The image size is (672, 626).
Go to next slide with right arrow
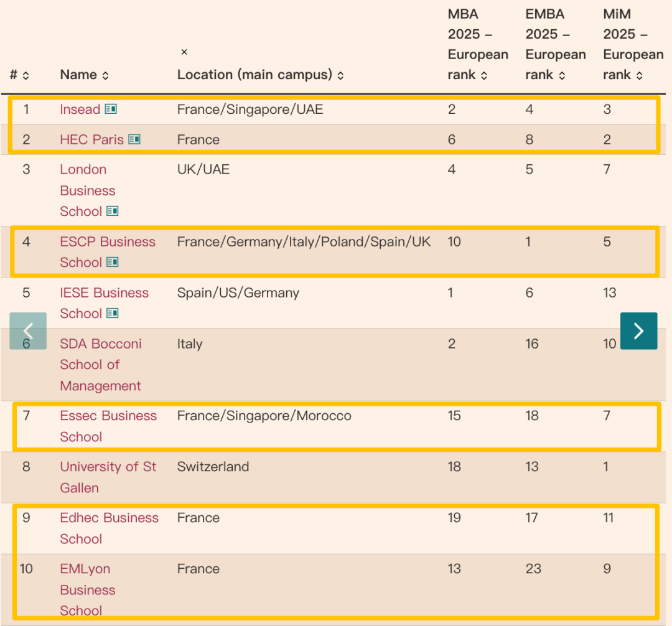click(x=638, y=331)
